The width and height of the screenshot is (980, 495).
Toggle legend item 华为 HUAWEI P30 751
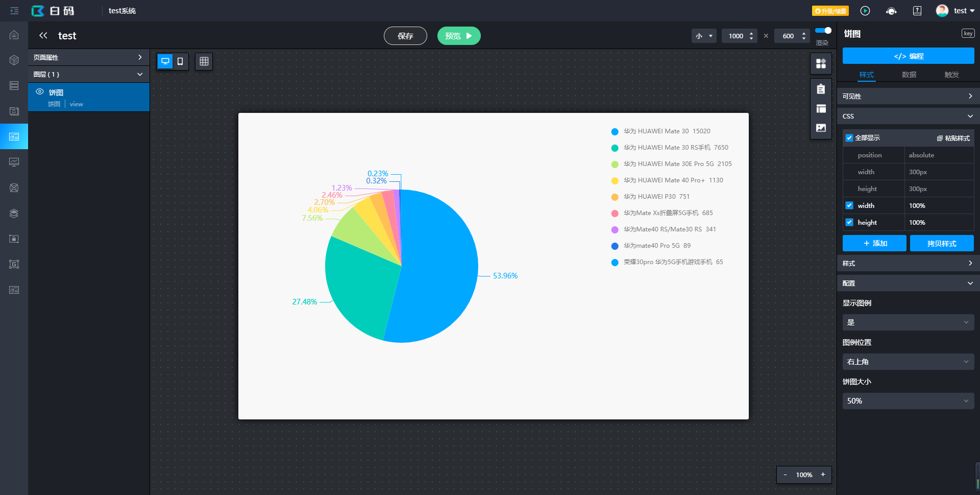[650, 197]
